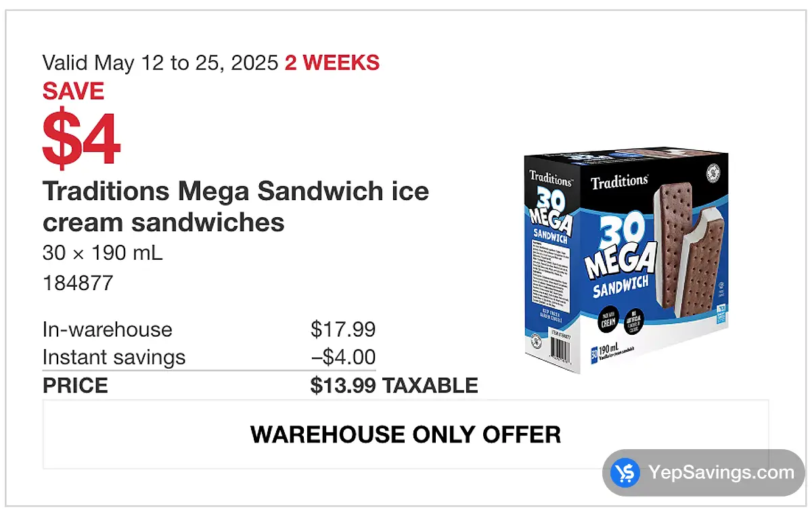
Task: Click the barcode on the product box
Action: (560, 352)
